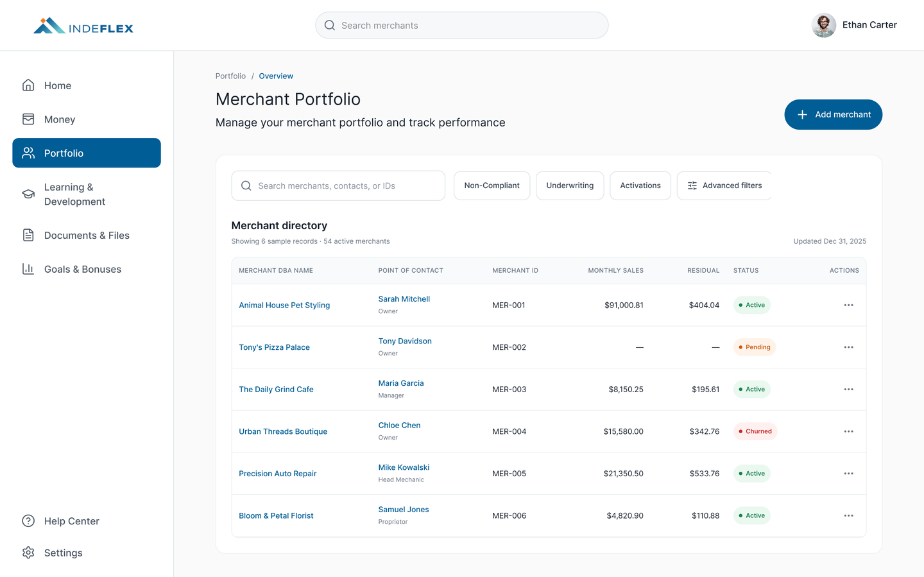Screen dimensions: 924x577
Task: Open actions menu for Animal House Pet Styling
Action: coord(848,305)
